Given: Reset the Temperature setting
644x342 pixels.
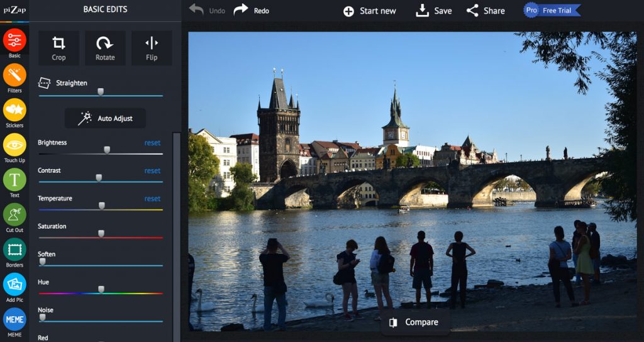Looking at the screenshot, I should (x=152, y=199).
